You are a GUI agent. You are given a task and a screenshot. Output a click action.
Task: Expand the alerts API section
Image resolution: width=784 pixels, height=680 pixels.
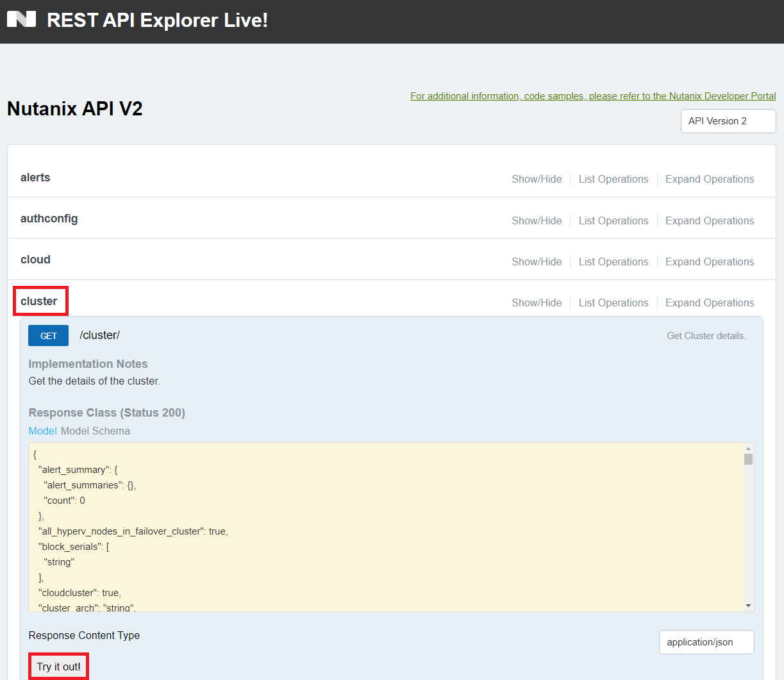point(35,178)
